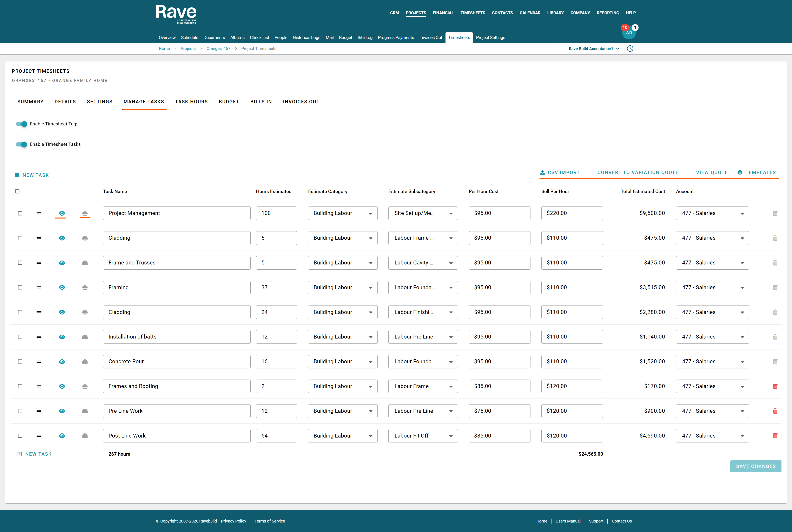The height and width of the screenshot is (532, 792).
Task: Open CSV Import
Action: pyautogui.click(x=560, y=172)
